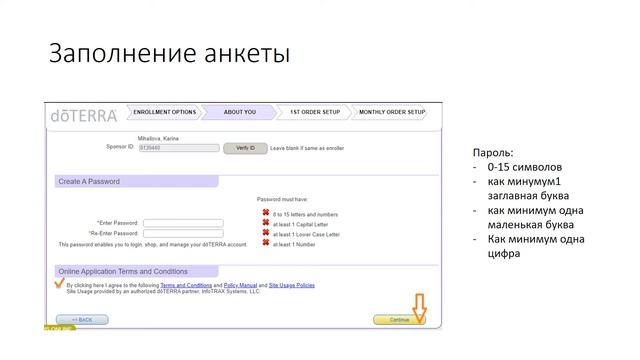Click the '8 to 15 letters and numbers' text

coord(305,215)
